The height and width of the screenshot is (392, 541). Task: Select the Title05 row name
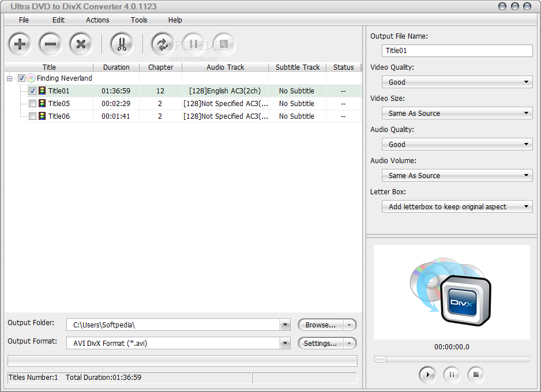click(x=59, y=103)
